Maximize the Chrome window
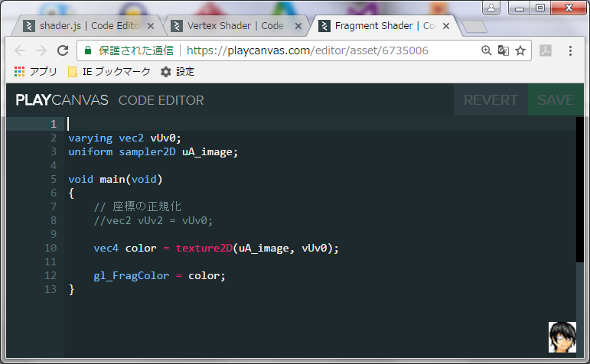 [540, 8]
